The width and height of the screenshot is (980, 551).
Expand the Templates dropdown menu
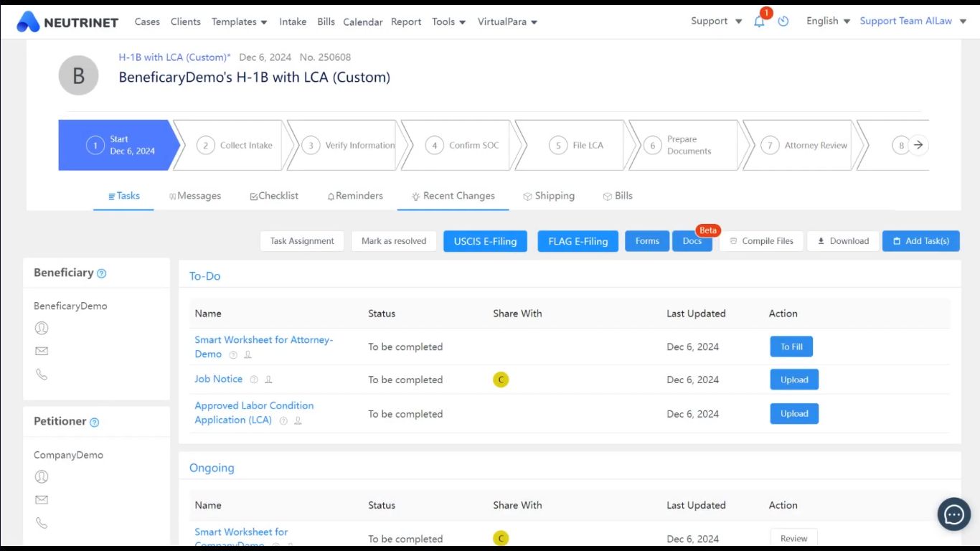click(239, 22)
